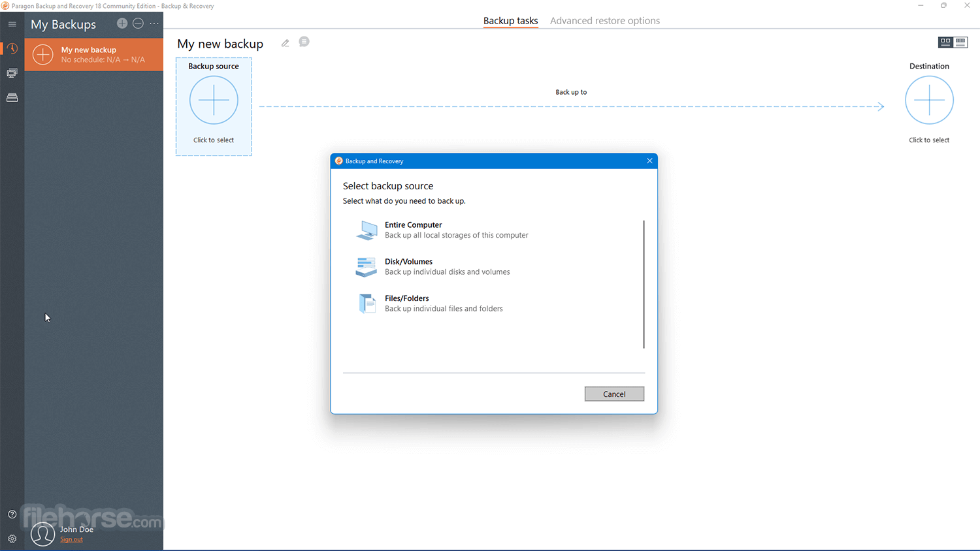Viewport: 980px width, 551px height.
Task: Select the My new backup list item
Action: (94, 54)
